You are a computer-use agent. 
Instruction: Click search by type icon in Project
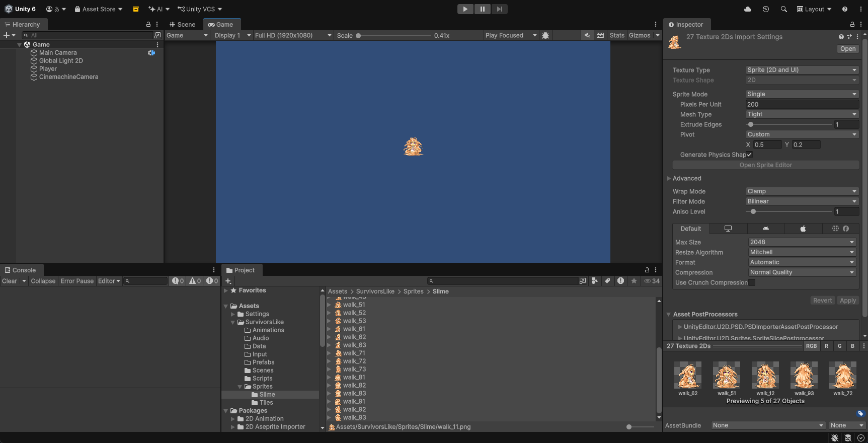click(595, 281)
